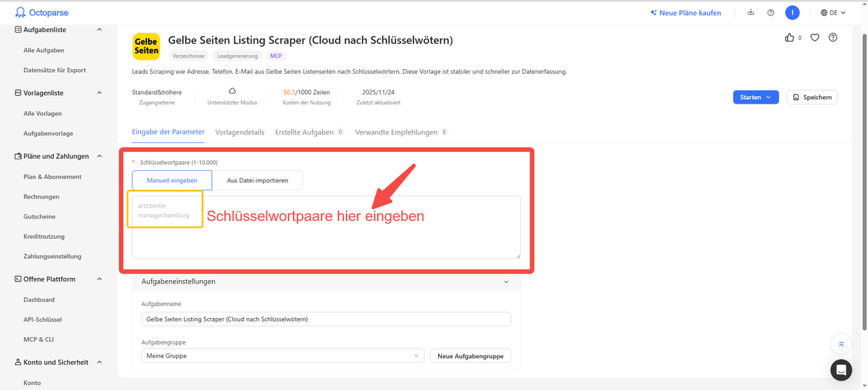
Task: Open Konto in sidebar
Action: pyautogui.click(x=33, y=383)
